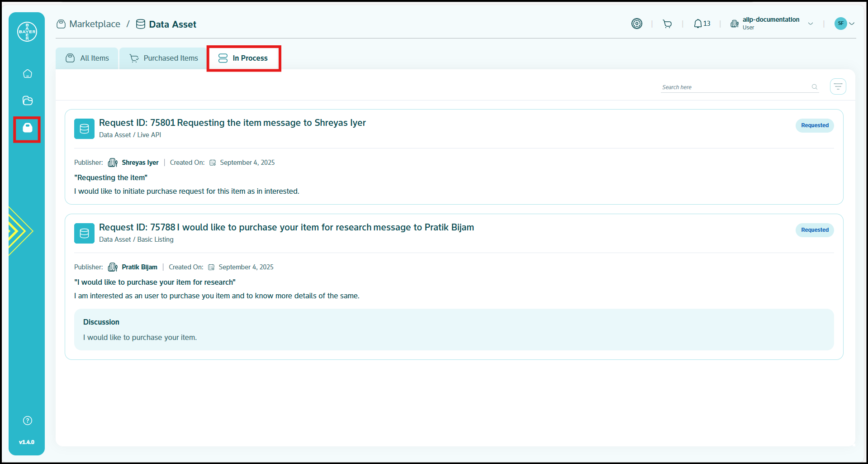Click the Marketplace breadcrumb link
This screenshot has height=464, width=868.
coord(95,24)
